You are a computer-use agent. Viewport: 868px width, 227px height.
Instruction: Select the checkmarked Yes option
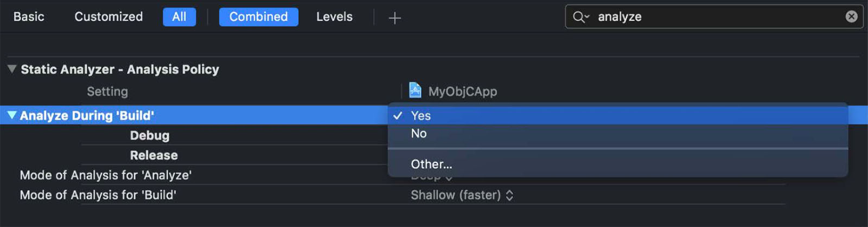pos(618,116)
